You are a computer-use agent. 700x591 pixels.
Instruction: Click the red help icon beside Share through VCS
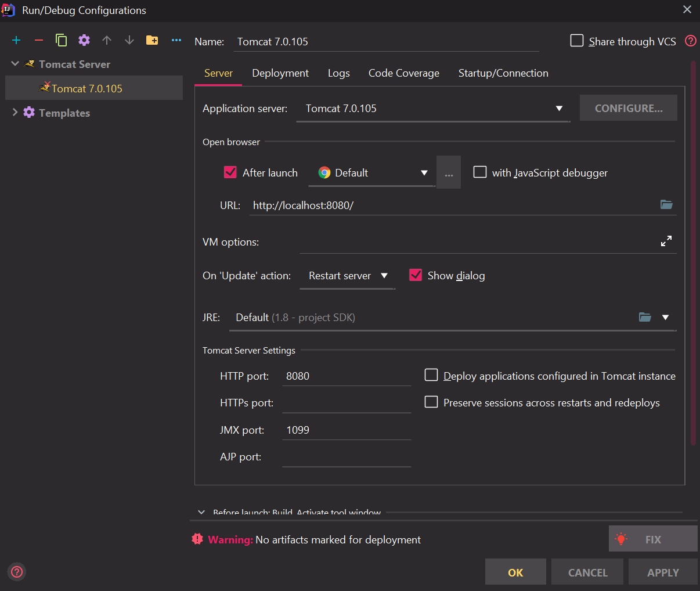(691, 41)
